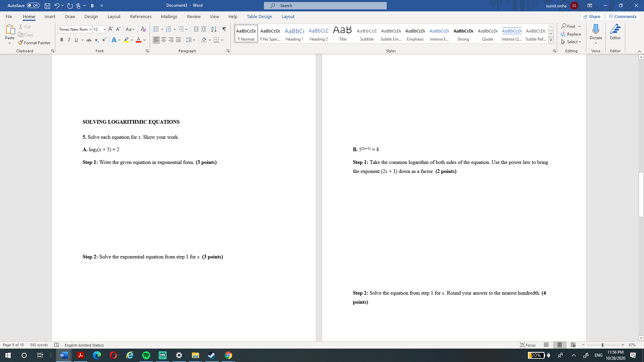
Task: Click Spotify icon in taskbar
Action: tap(146, 355)
